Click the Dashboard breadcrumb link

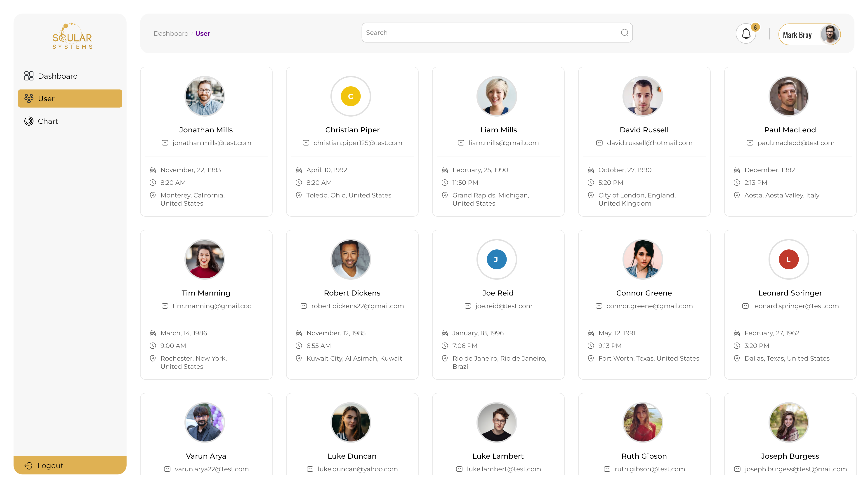point(171,33)
